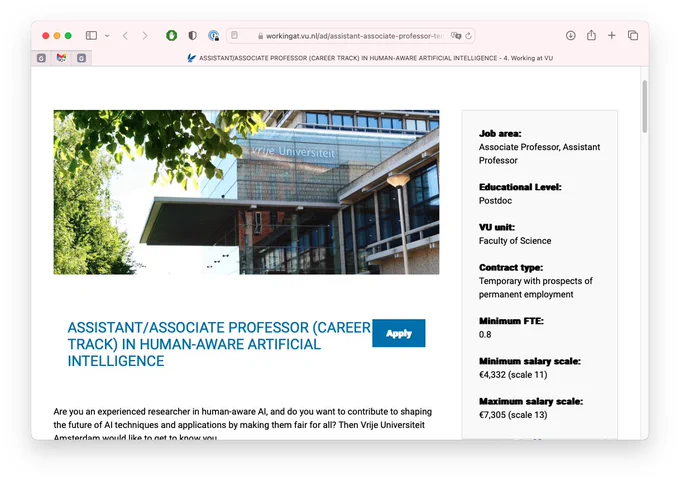
Task: Open the blue password manager extension icon
Action: [x=213, y=36]
